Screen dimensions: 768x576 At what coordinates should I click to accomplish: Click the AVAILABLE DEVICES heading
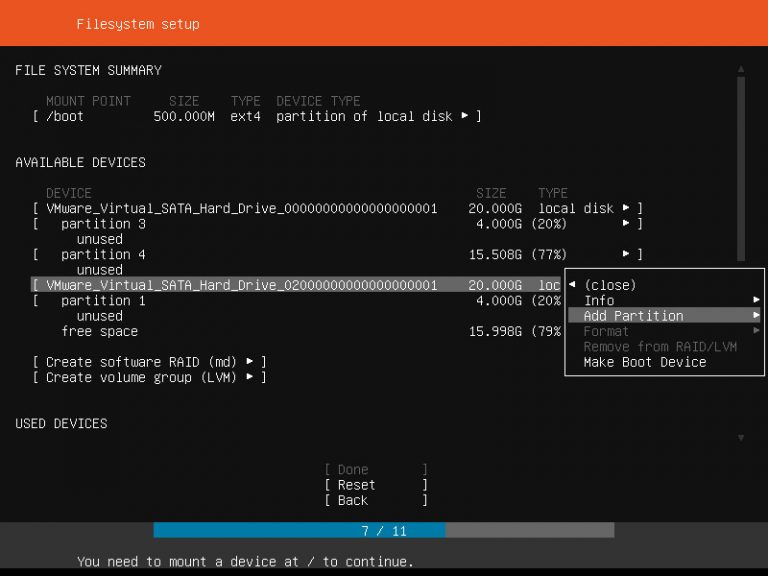tap(80, 163)
